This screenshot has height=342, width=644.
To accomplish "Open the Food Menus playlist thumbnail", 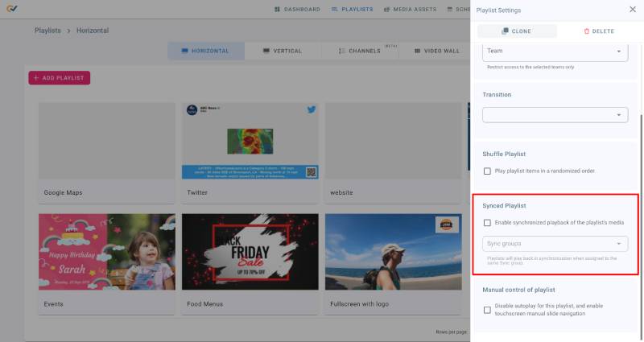I will [x=250, y=252].
